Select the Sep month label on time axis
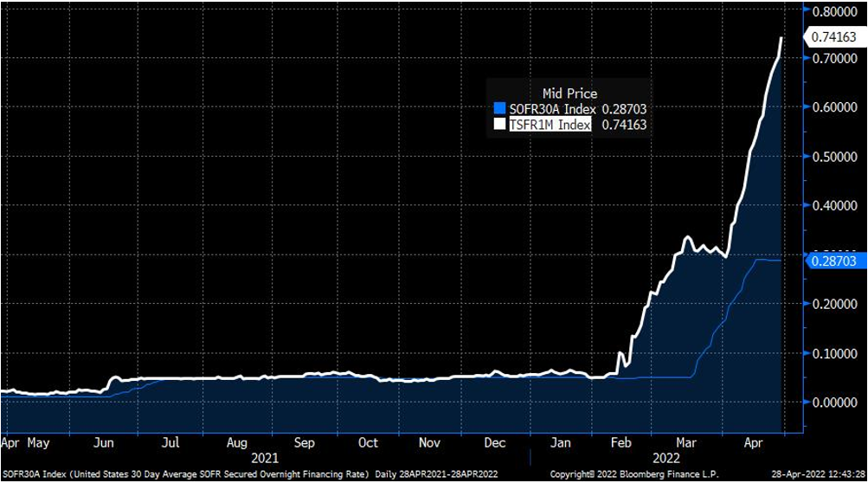868x483 pixels. point(304,442)
